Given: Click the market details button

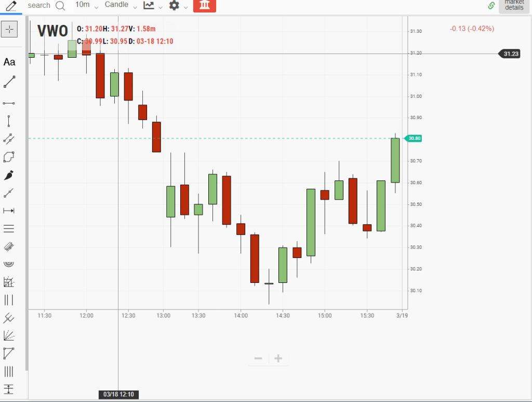Looking at the screenshot, I should point(514,6).
